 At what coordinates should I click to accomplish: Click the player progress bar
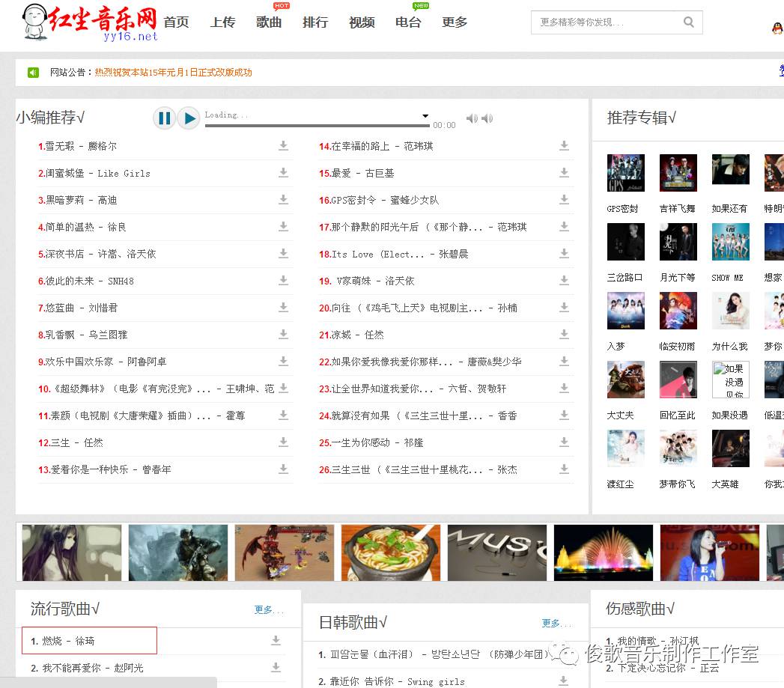pyautogui.click(x=317, y=126)
